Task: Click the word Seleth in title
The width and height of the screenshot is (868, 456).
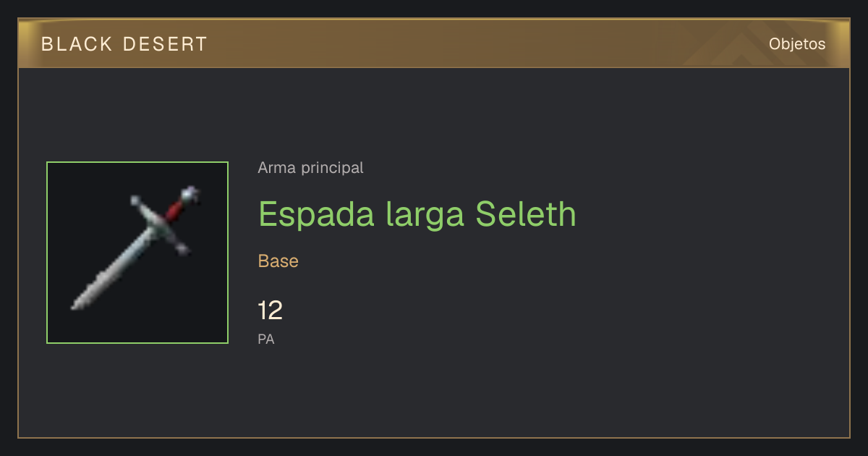Action: tap(526, 214)
